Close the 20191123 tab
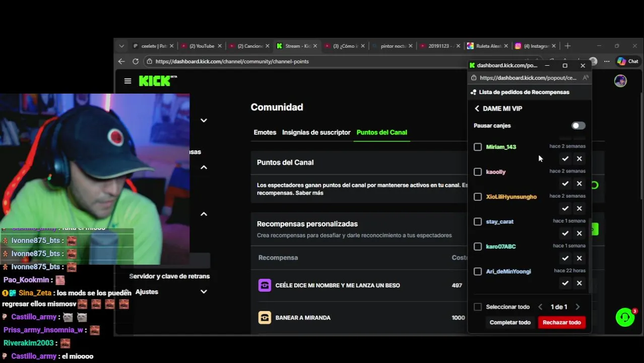 pos(458,46)
